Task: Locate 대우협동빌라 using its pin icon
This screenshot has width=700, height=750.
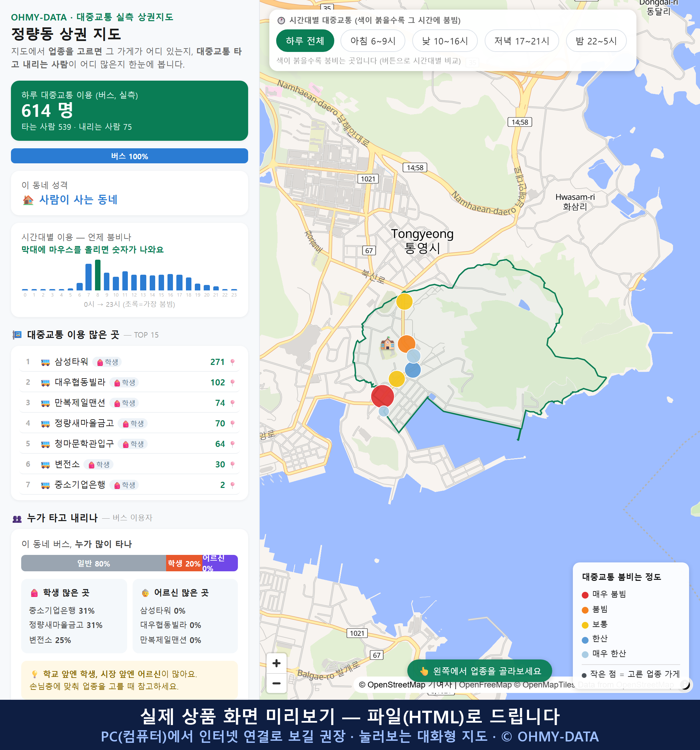Action: [232, 383]
